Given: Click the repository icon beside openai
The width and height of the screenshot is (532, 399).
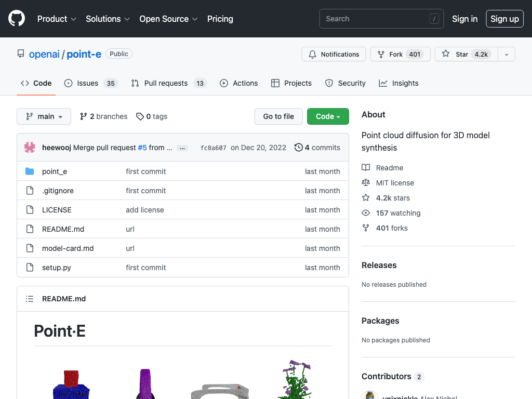Looking at the screenshot, I should (x=21, y=54).
